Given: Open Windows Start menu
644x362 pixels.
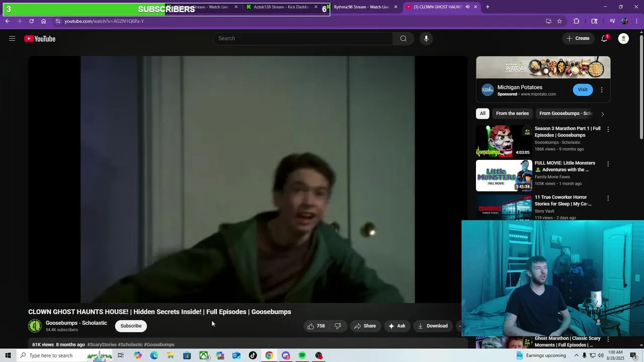Looking at the screenshot, I should point(8,355).
